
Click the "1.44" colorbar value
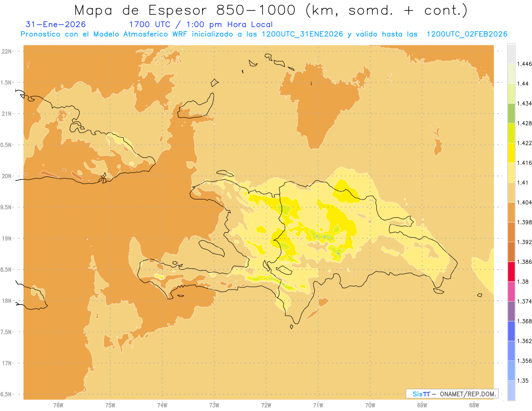pos(523,84)
